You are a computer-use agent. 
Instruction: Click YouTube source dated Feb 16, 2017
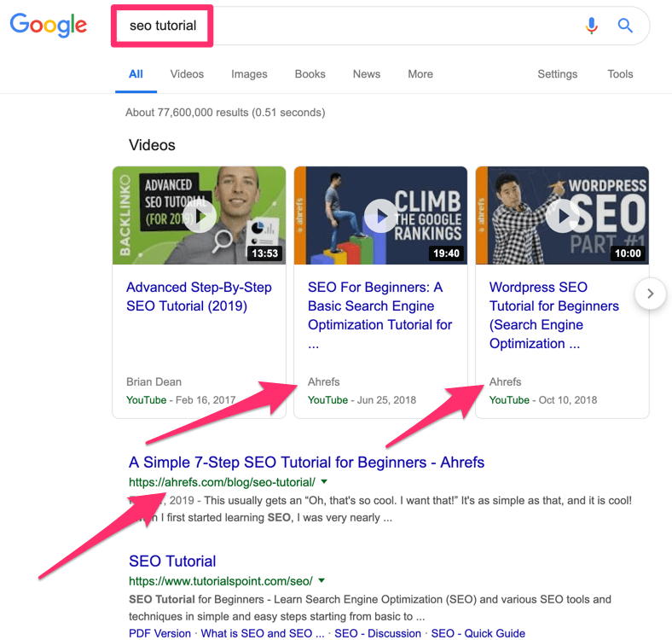point(146,399)
